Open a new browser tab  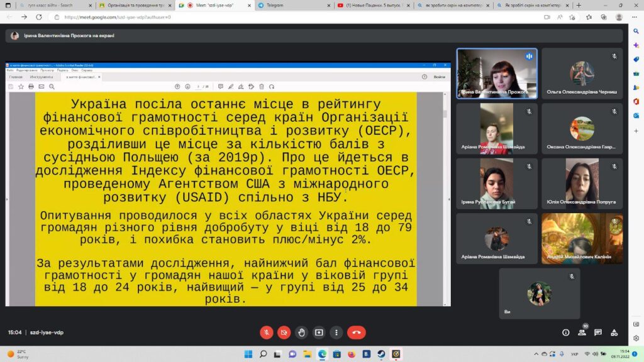click(578, 5)
